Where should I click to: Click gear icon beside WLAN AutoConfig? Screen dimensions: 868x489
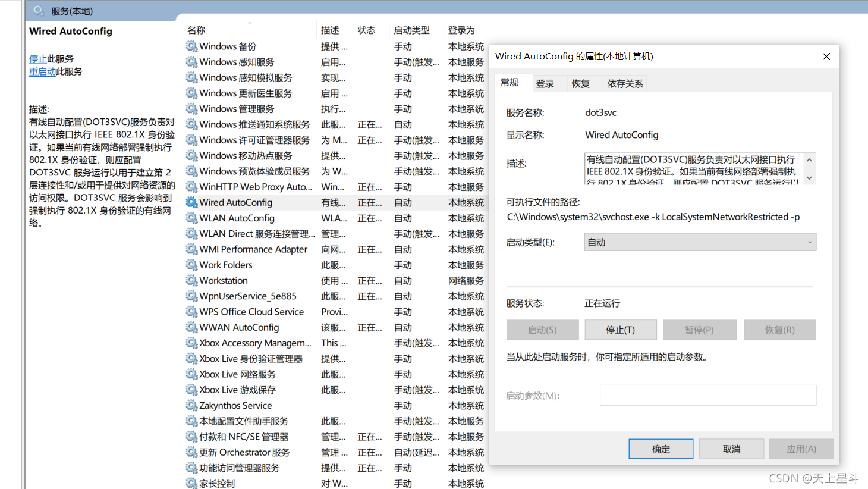(x=191, y=218)
